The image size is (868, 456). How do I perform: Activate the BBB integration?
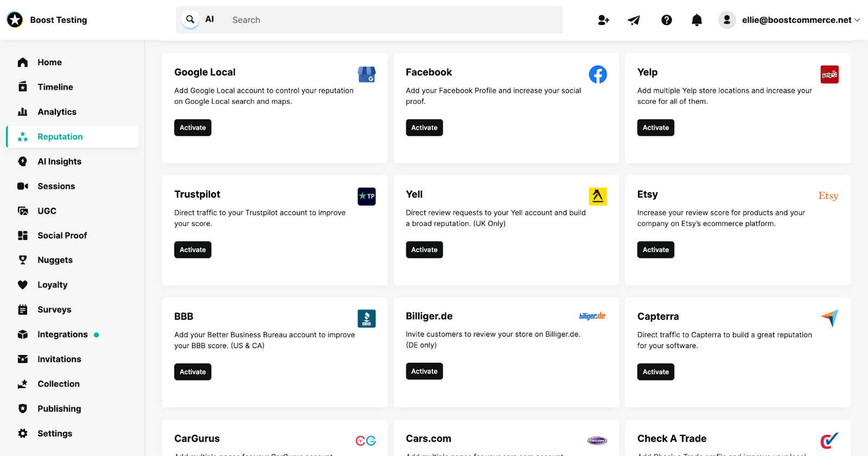click(193, 372)
